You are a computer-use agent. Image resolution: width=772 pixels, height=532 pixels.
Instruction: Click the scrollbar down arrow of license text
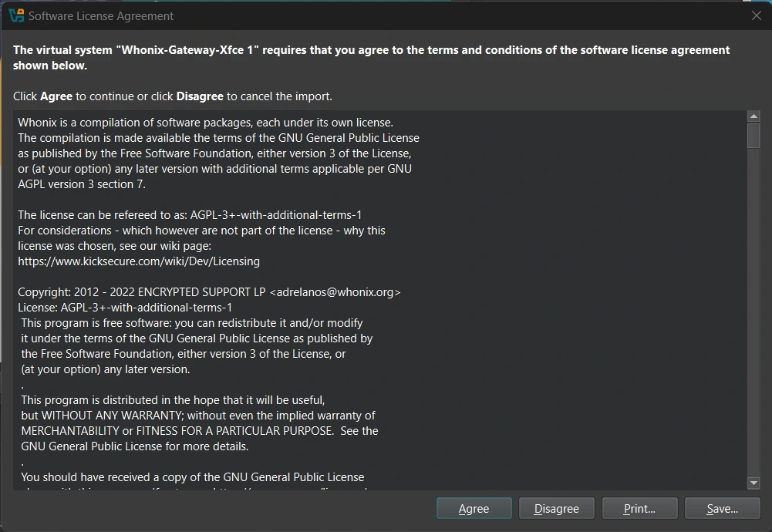pyautogui.click(x=753, y=483)
